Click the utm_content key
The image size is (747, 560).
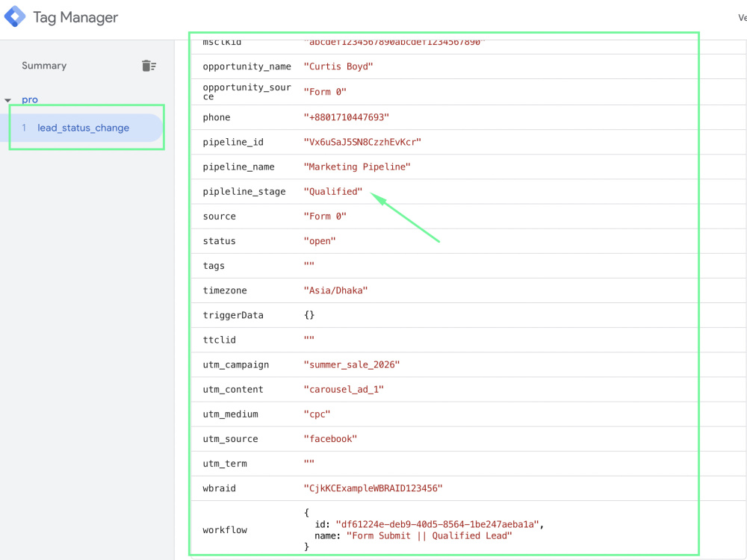coord(233,390)
